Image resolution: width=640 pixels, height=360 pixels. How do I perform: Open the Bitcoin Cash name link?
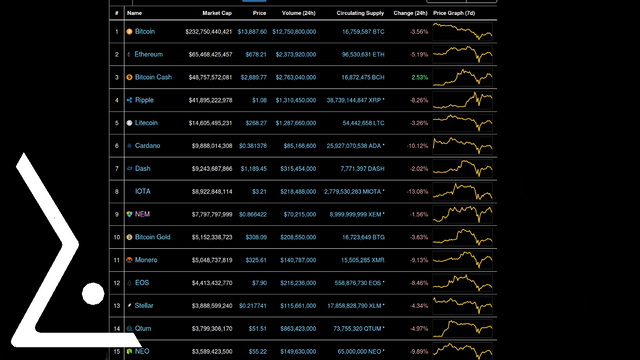(153, 77)
